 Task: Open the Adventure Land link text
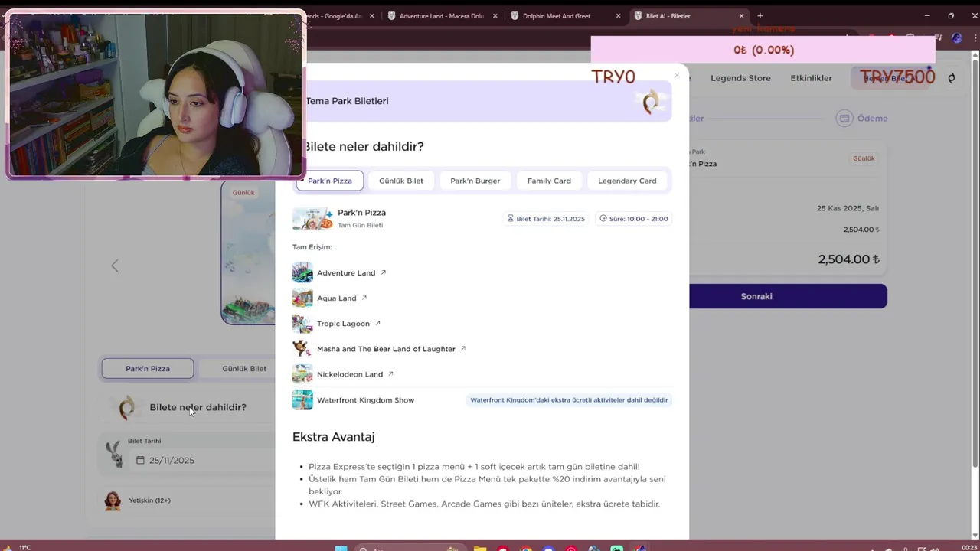346,272
